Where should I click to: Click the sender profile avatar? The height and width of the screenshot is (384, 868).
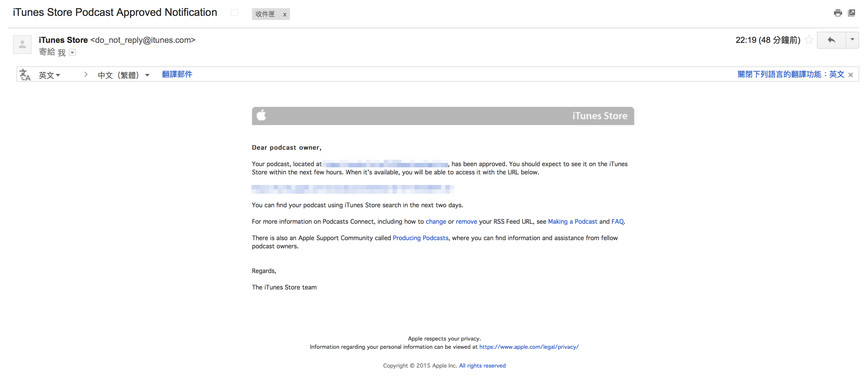22,44
